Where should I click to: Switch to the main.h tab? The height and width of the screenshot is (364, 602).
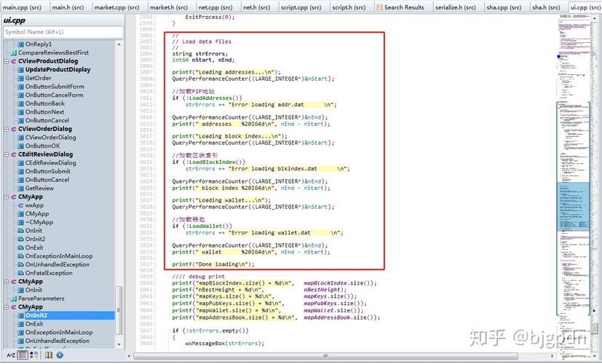point(68,7)
